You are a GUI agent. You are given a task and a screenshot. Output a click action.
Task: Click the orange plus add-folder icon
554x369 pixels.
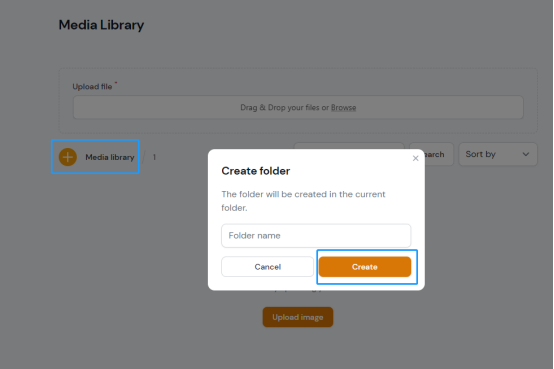[68, 157]
